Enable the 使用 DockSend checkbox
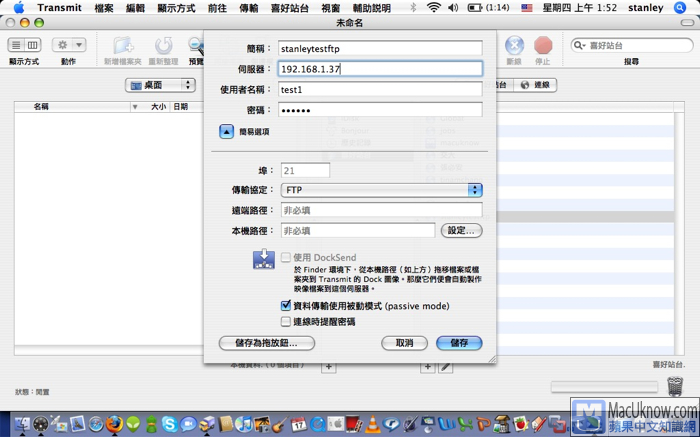 [x=286, y=258]
